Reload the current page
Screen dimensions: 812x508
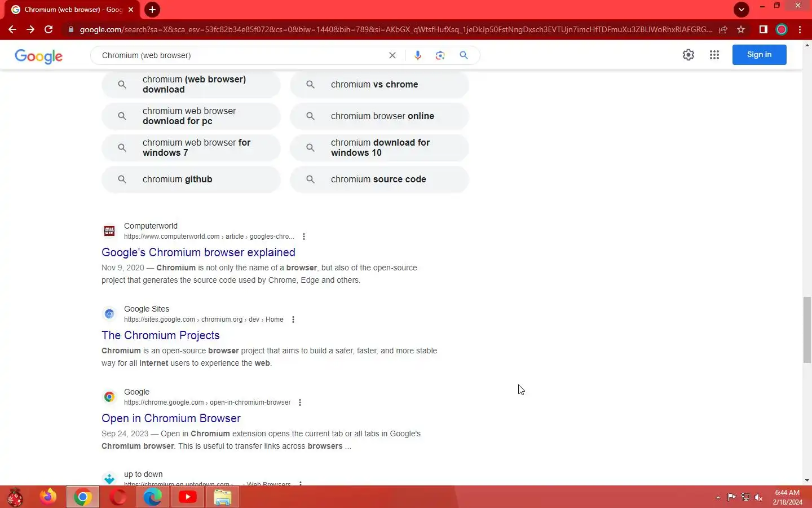[x=48, y=29]
